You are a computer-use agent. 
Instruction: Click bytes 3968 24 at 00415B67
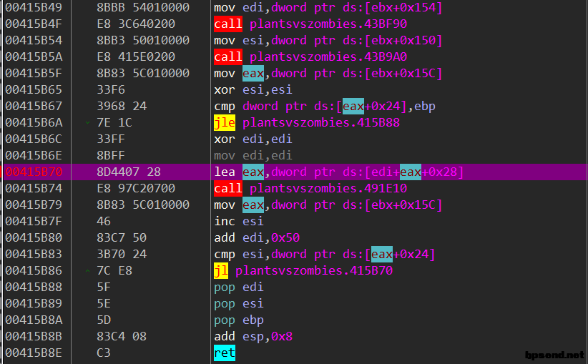tap(122, 106)
